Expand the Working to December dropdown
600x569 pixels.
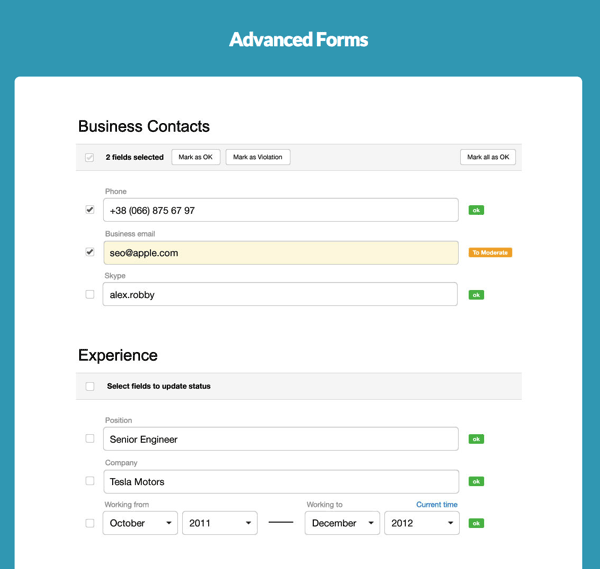tap(342, 523)
